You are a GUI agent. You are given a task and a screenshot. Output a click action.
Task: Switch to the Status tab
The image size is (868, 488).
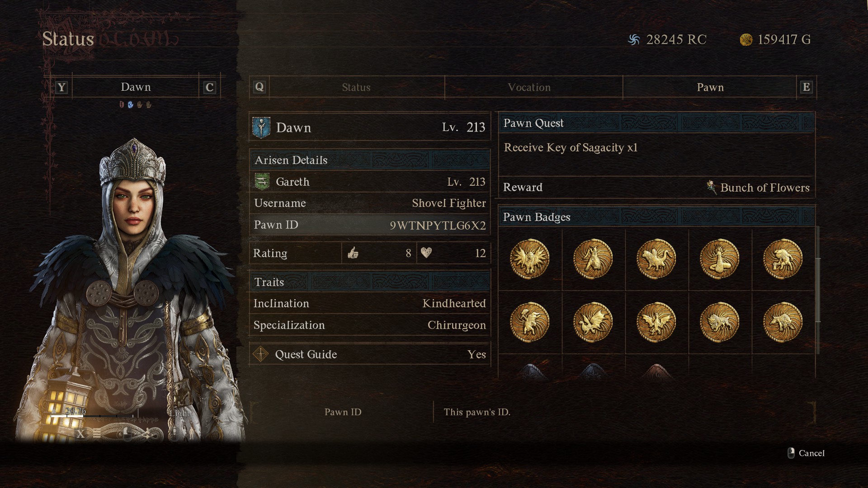356,87
